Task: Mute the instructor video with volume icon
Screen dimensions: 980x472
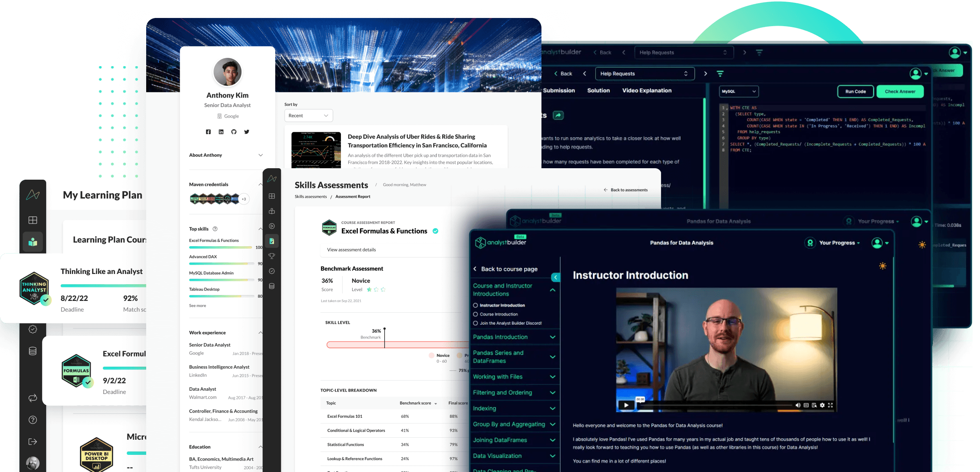Action: pos(798,405)
